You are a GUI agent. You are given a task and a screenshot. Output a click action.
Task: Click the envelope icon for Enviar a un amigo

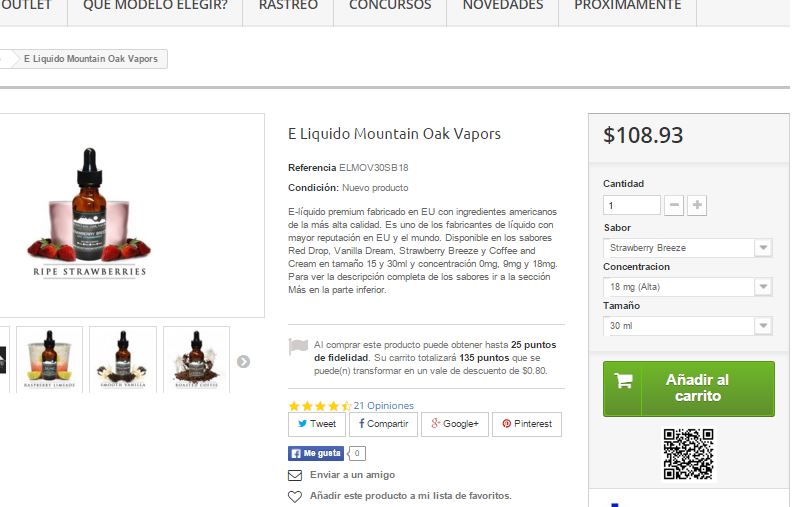295,475
